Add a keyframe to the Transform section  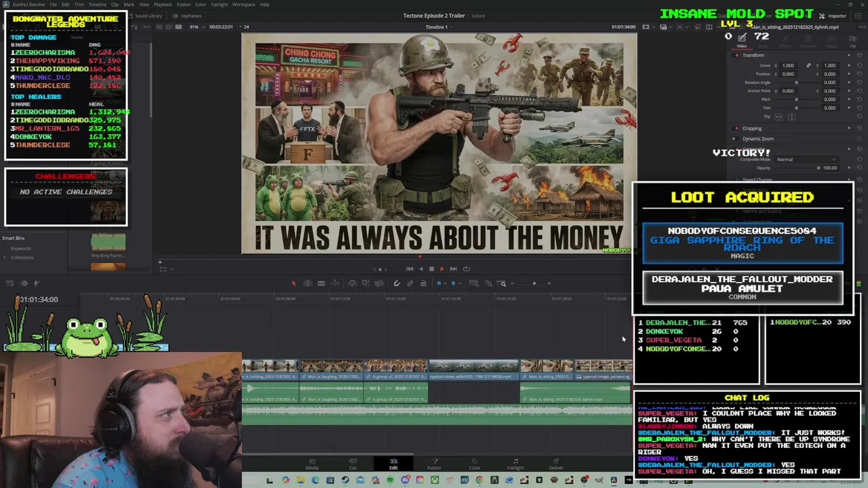click(849, 55)
